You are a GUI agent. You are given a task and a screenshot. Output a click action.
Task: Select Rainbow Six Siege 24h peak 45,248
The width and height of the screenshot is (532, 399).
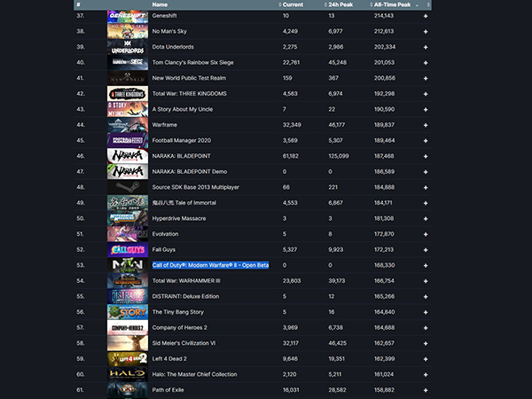coord(337,62)
